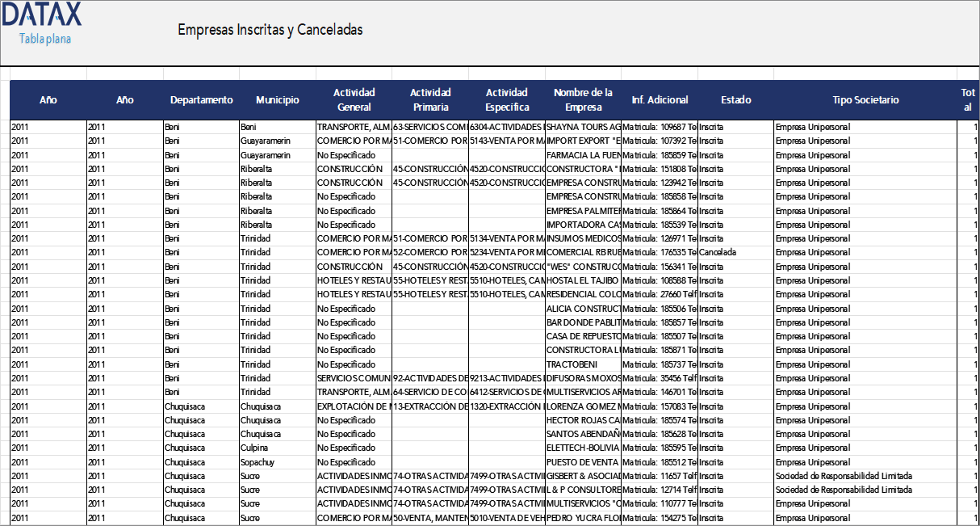Select the COMERCIAL RBRUE cell
This screenshot has width=980, height=526.
(584, 252)
